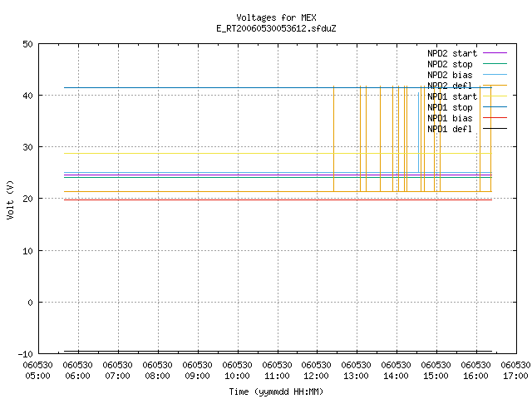Click the y-axis tick value 10
Screen dimensions: 532x399
(x=27, y=251)
